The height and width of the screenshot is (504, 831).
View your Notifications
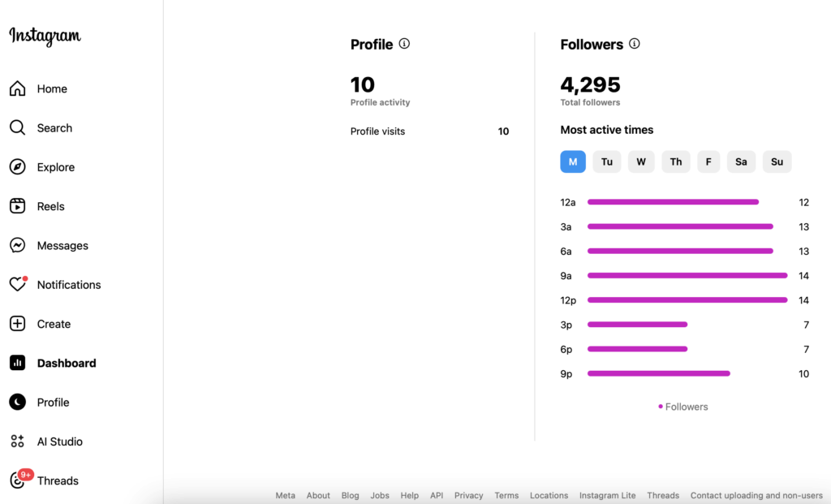[69, 285]
